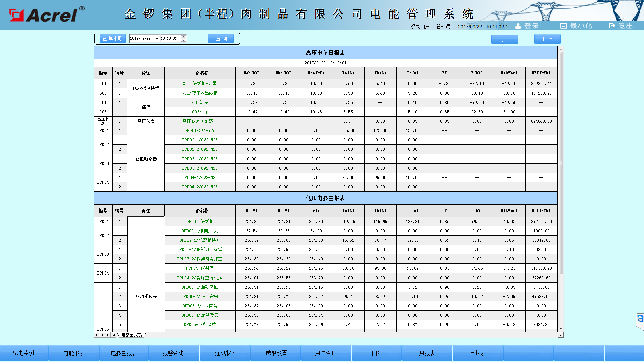Go to previous sheet tab arrow
Screen dimensions: 644x362
click(x=102, y=335)
